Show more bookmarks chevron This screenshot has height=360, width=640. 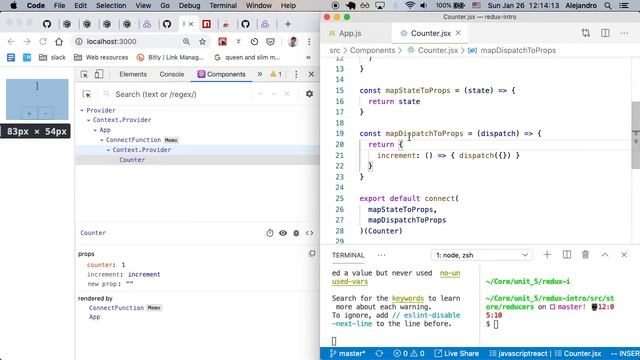click(308, 58)
